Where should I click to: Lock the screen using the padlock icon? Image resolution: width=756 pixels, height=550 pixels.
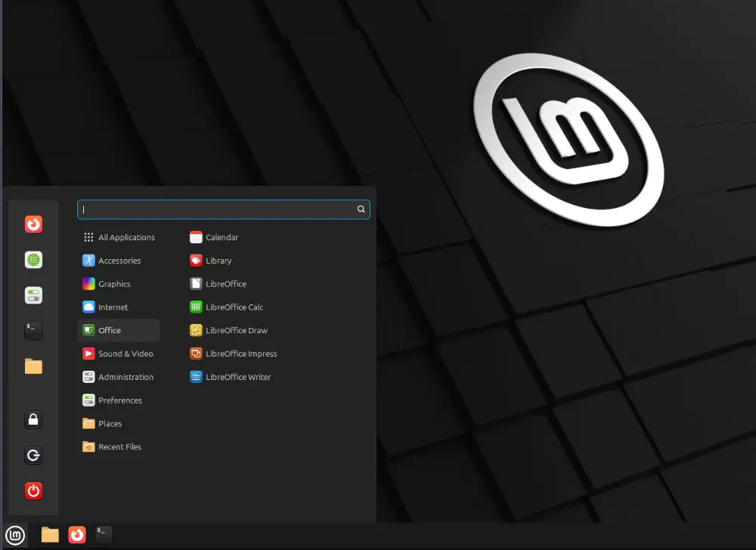33,420
